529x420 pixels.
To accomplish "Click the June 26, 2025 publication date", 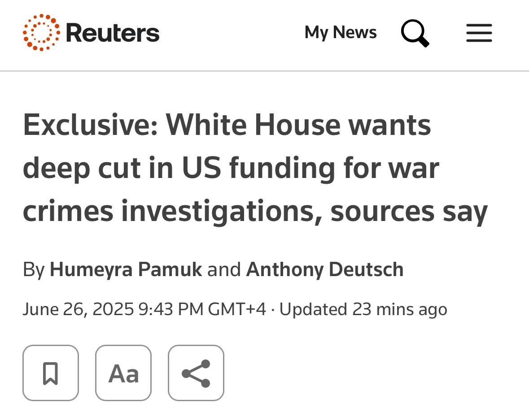I will click(x=78, y=309).
